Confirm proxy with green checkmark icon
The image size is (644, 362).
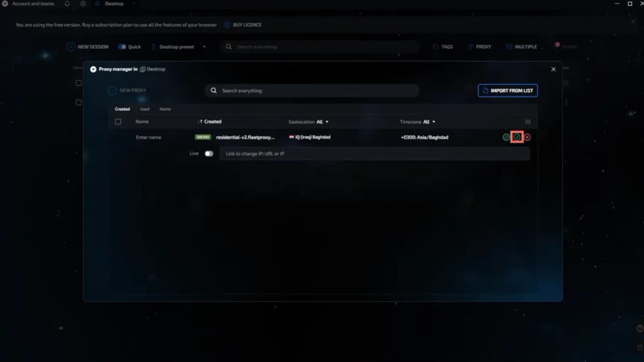pyautogui.click(x=517, y=137)
